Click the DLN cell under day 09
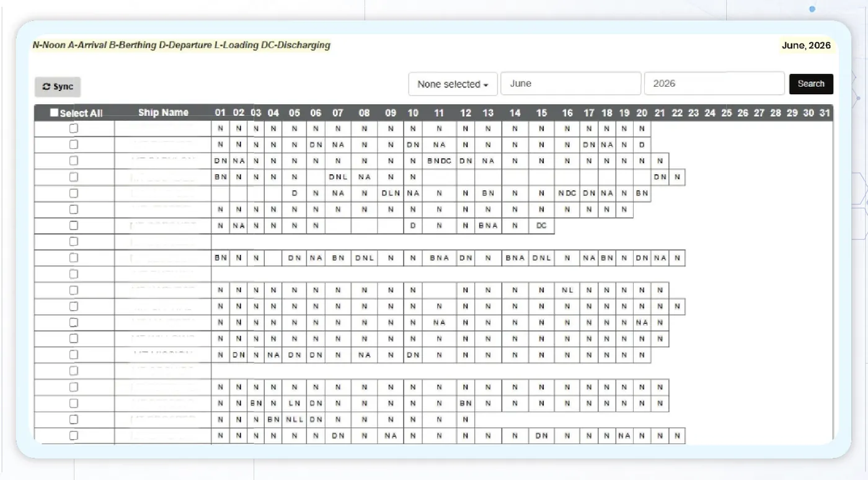Image resolution: width=868 pixels, height=480 pixels. point(391,193)
